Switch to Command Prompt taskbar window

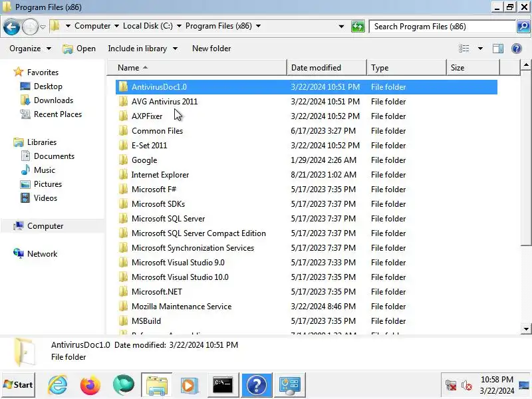click(x=223, y=385)
